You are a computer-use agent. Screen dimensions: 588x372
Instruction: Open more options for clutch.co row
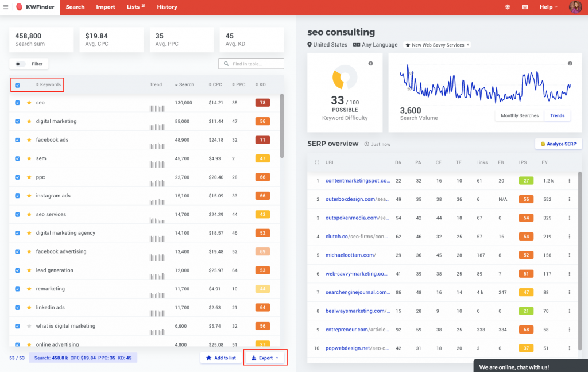point(569,237)
